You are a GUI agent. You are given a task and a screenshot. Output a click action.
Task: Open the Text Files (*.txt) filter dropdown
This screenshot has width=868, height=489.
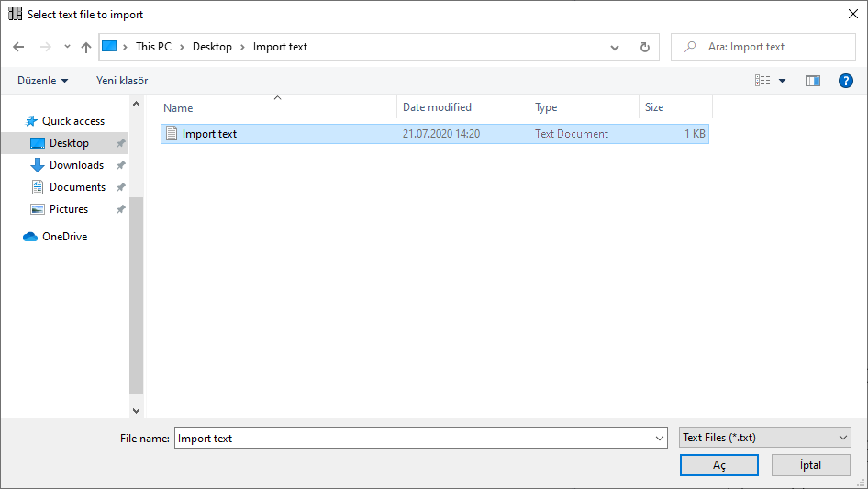[764, 439]
